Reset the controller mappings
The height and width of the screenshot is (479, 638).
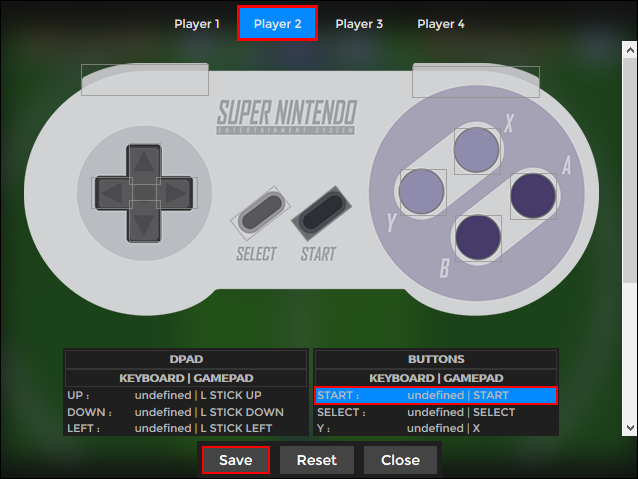click(317, 460)
